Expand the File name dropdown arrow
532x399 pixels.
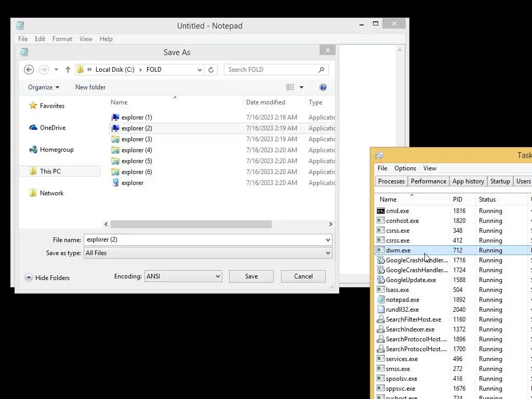(x=328, y=240)
